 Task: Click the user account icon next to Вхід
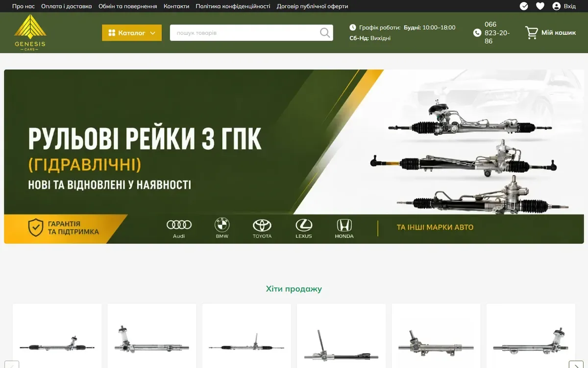coord(556,6)
